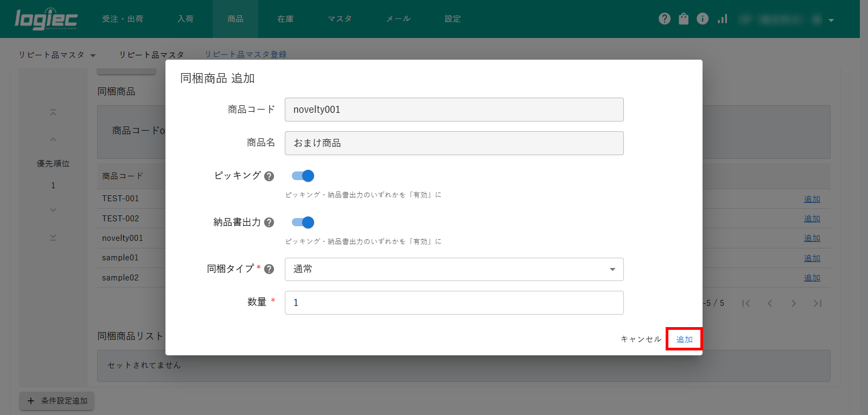Viewport: 868px width, 415px height.
Task: Open the 同梱タイプ dropdown
Action: [x=454, y=269]
